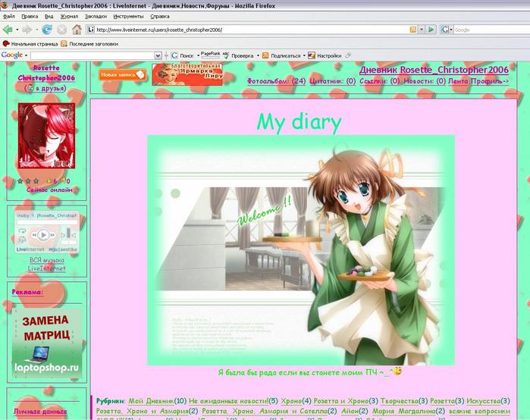The image size is (530, 420).
Task: Click the PageRank indicator
Action: [x=210, y=55]
